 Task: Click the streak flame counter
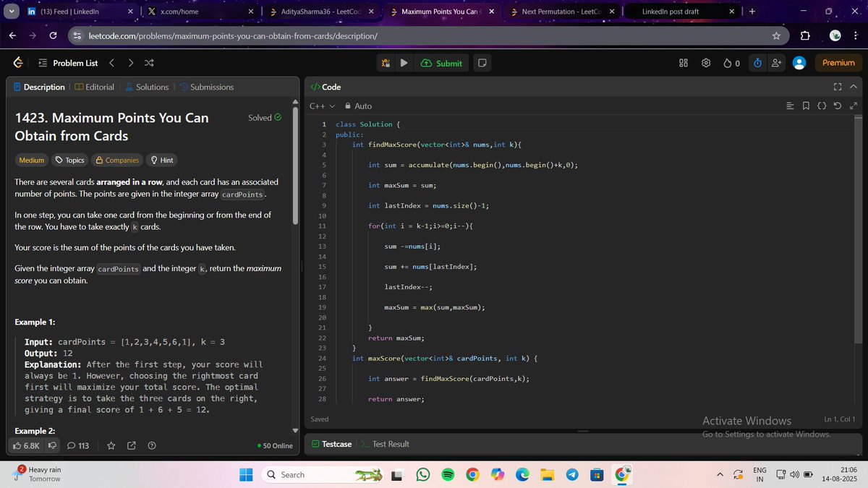[x=731, y=63]
